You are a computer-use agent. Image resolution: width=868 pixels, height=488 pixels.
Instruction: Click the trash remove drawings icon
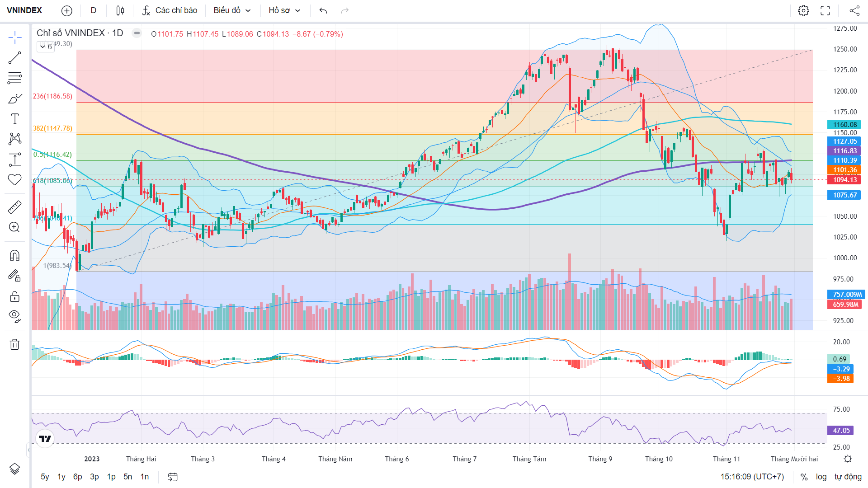(x=14, y=344)
